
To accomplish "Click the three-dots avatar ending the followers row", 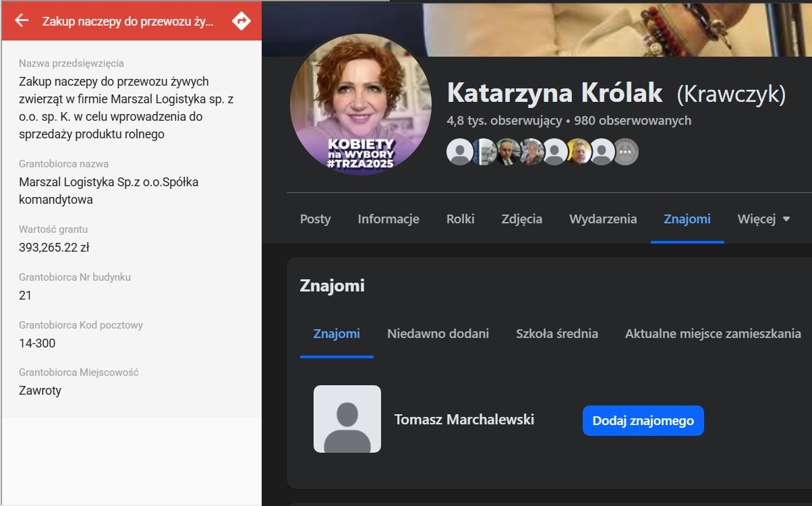I will [x=625, y=152].
